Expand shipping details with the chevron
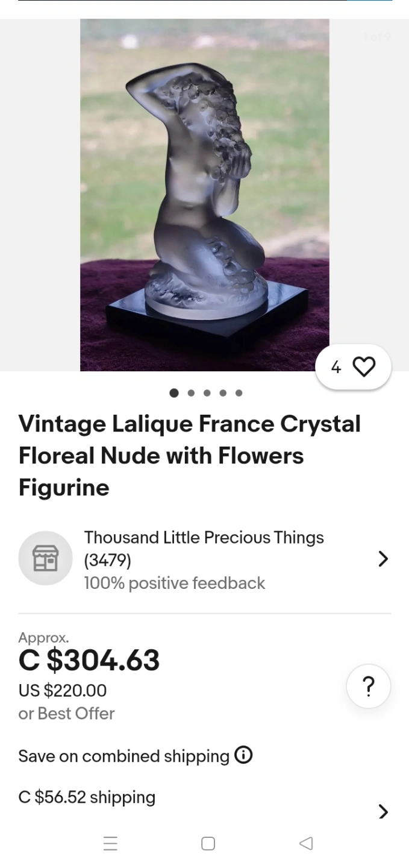409x868 pixels. (x=383, y=811)
